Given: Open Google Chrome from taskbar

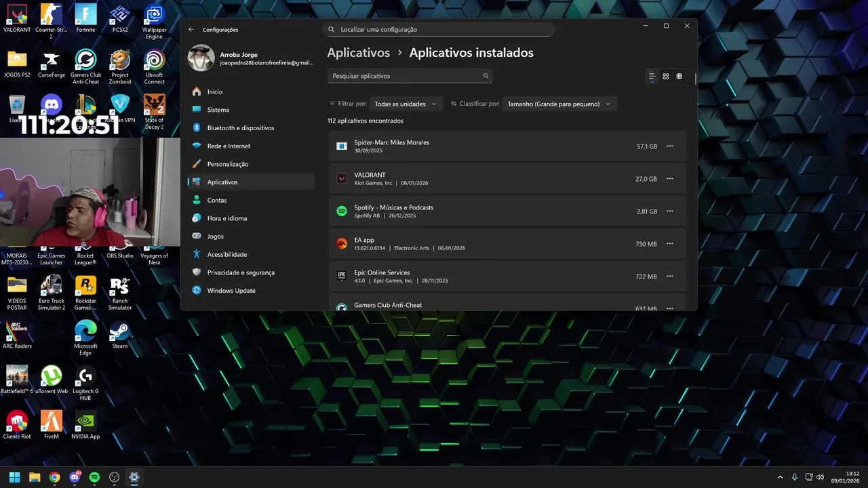Looking at the screenshot, I should coord(54,477).
